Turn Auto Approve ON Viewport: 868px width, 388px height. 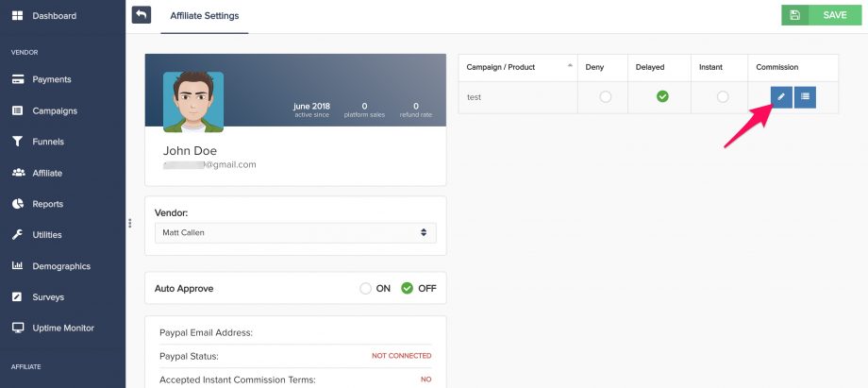[365, 289]
